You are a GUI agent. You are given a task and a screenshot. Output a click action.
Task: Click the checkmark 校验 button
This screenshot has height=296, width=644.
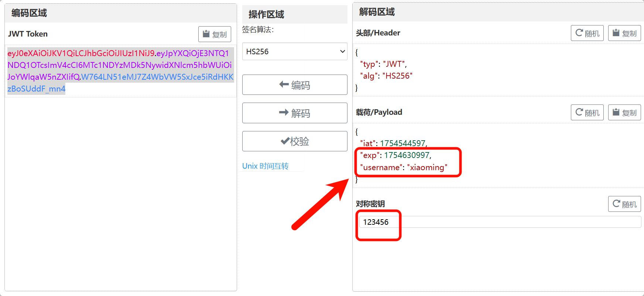(294, 141)
